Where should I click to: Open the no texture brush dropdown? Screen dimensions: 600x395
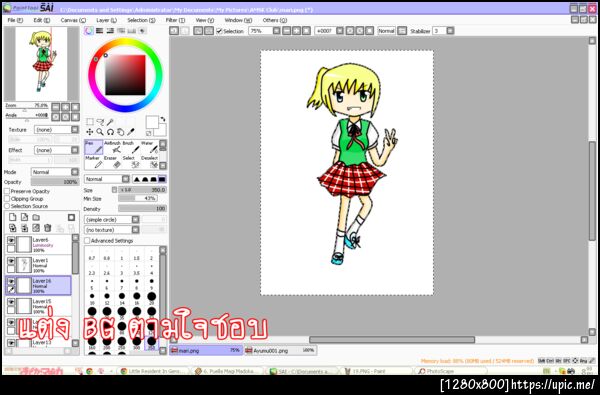click(x=112, y=230)
